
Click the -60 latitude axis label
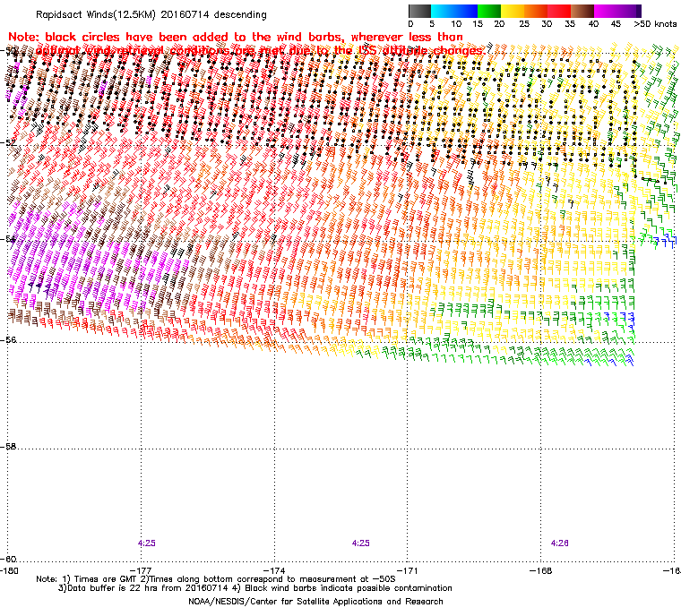9,559
